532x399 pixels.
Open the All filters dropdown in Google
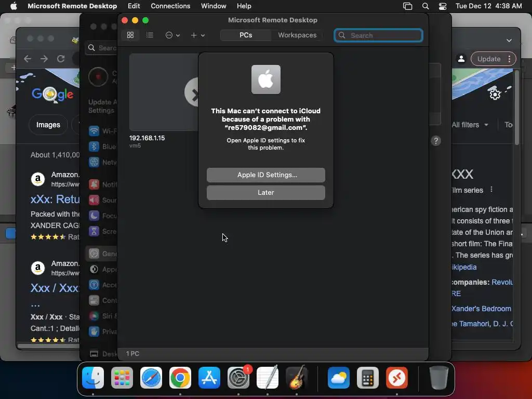pos(470,125)
